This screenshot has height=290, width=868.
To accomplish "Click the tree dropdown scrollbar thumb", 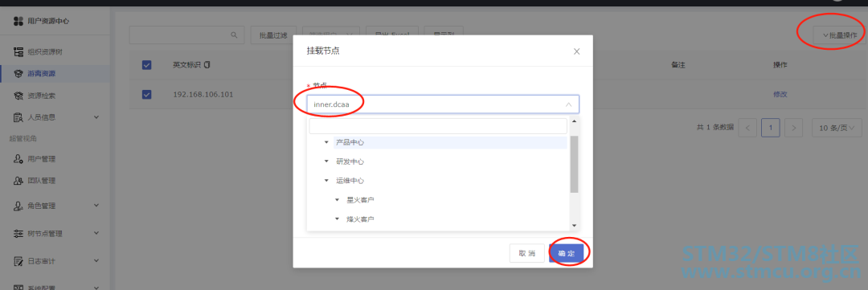I will [x=574, y=164].
